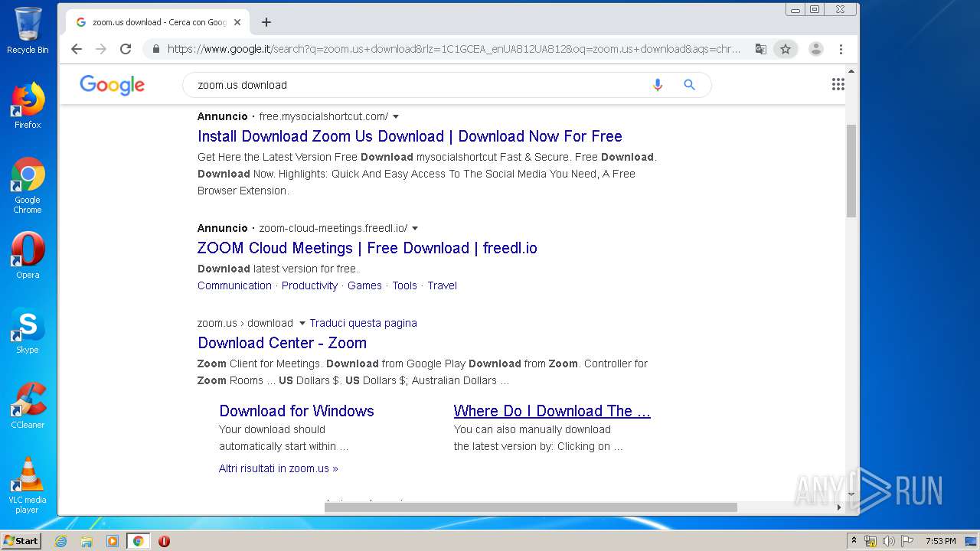This screenshot has width=980, height=551.
Task: Open 'ZOOM Cloud Meetings | Free Download' link
Action: pos(367,248)
